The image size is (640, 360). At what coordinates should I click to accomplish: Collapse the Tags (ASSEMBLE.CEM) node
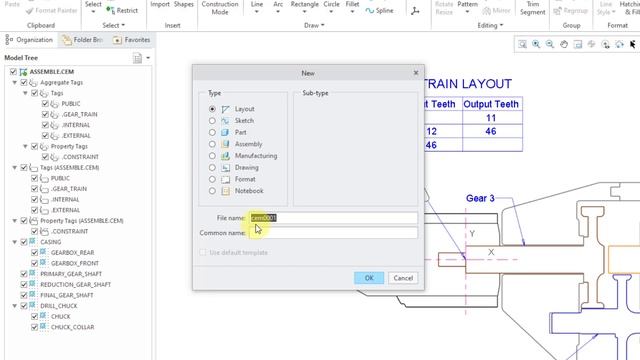click(x=15, y=167)
